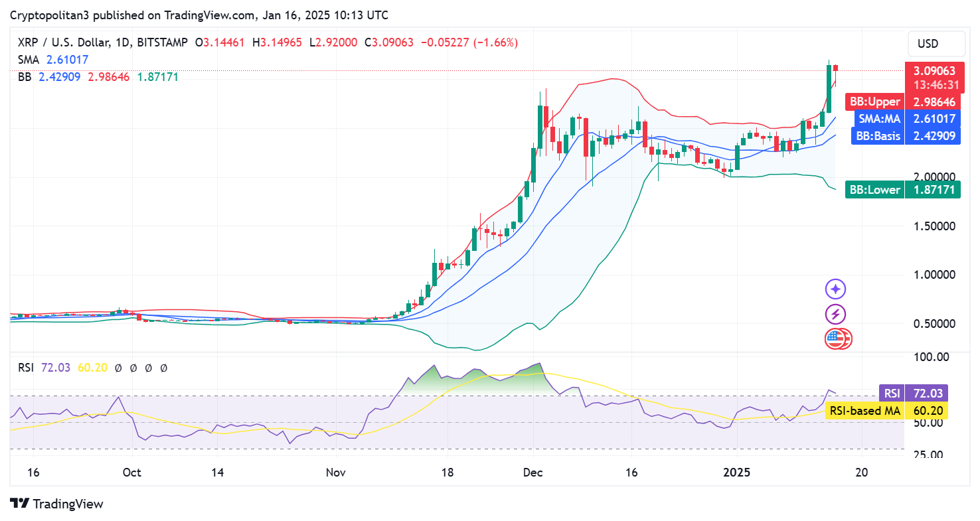This screenshot has width=980, height=521.
Task: Click the 2.00000 price scale value
Action: (x=934, y=177)
